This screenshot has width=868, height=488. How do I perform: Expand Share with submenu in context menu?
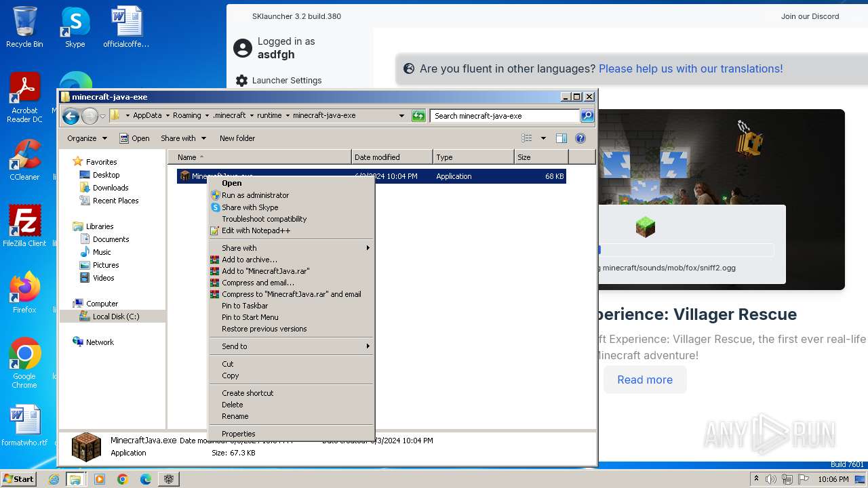click(292, 248)
